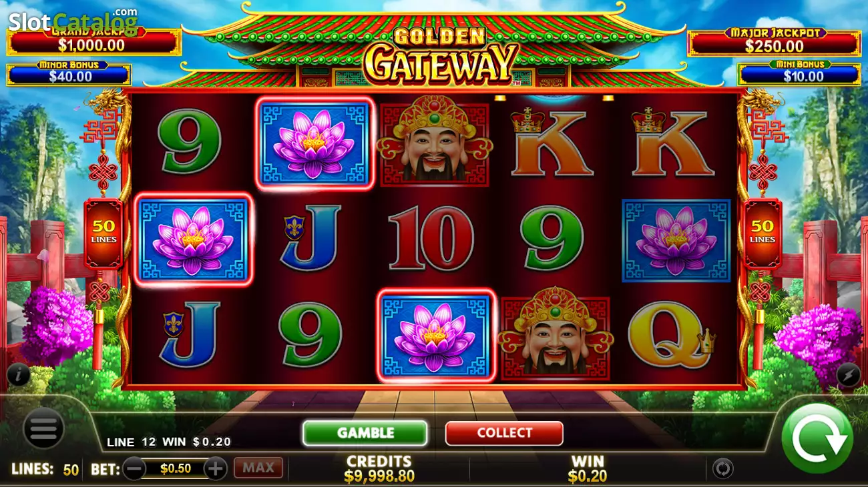868x487 pixels.
Task: Decrease bet with minus button
Action: click(134, 468)
